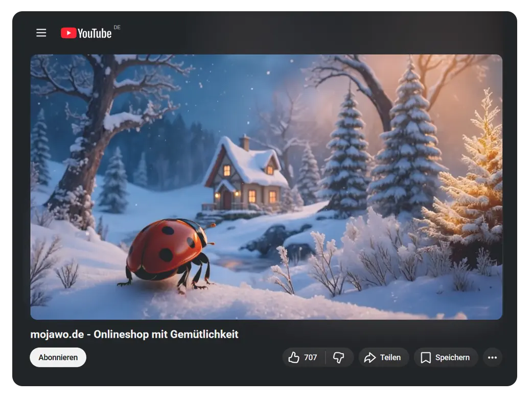Viewport: 532px width, 401px height.
Task: Click the 707 like count
Action: pyautogui.click(x=311, y=358)
